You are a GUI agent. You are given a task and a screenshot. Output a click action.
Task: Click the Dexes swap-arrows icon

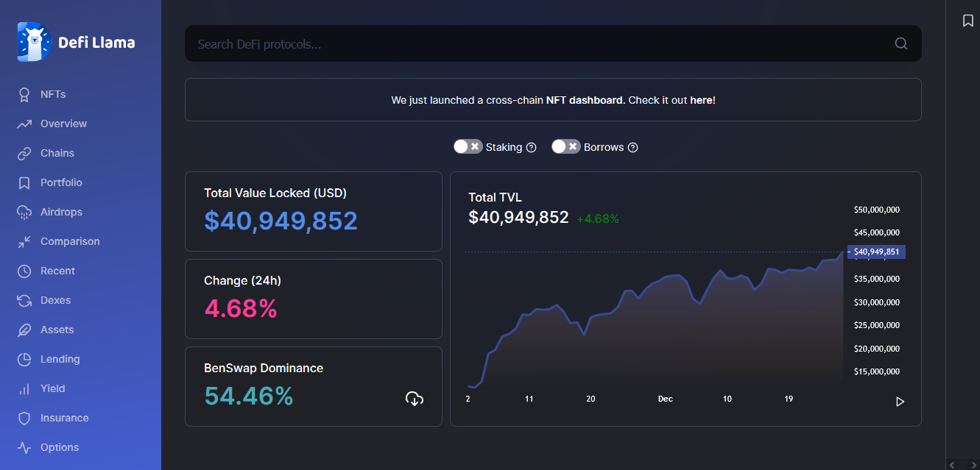[24, 300]
